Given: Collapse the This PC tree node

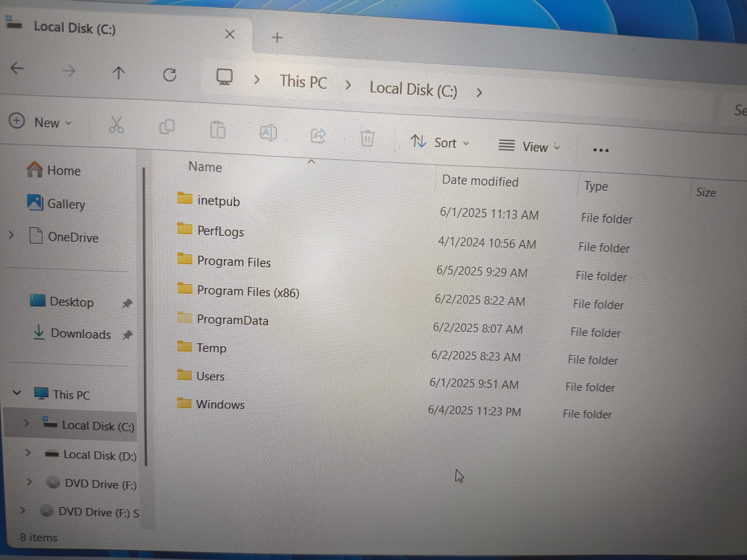Looking at the screenshot, I should click(x=17, y=393).
